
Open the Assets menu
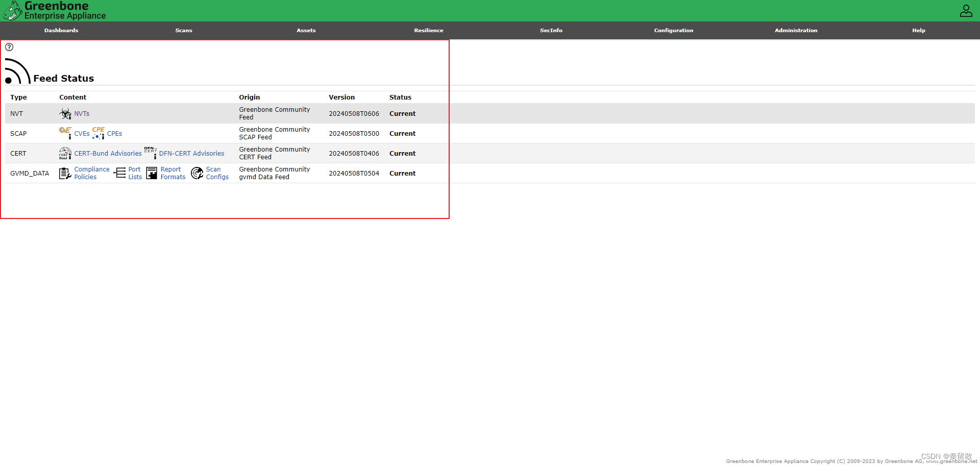(x=306, y=31)
